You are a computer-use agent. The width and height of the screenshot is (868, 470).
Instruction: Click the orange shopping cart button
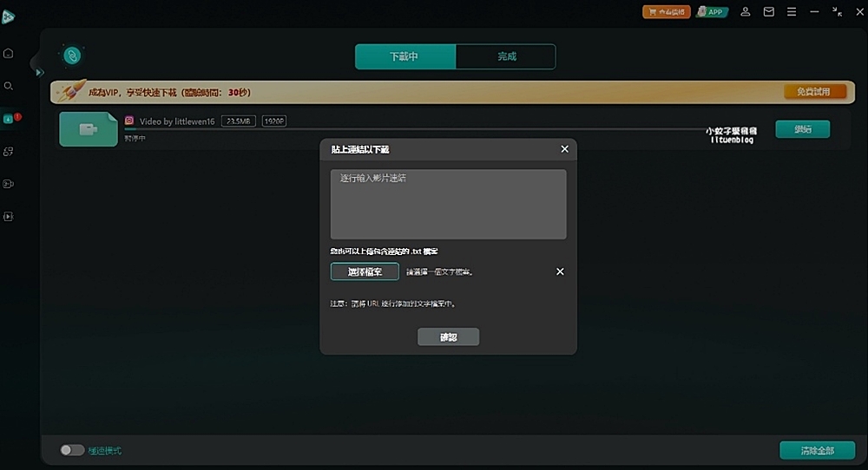click(667, 11)
